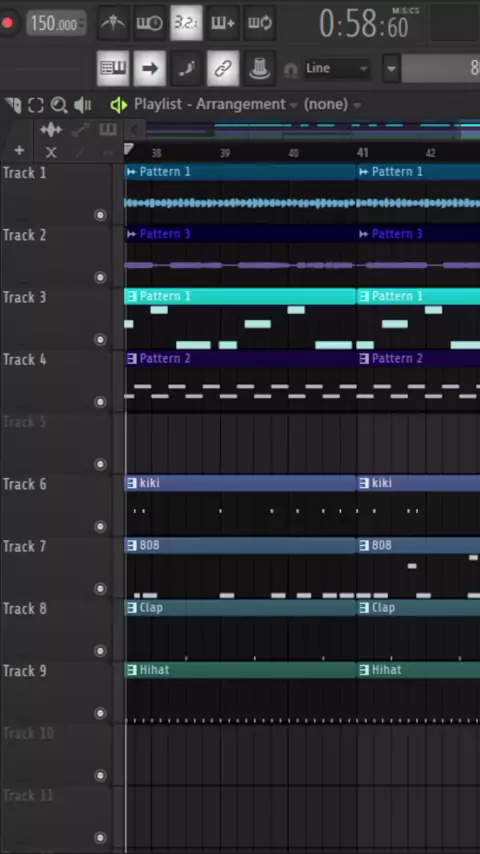Click the green playlist speaker icon

pyautogui.click(x=118, y=105)
